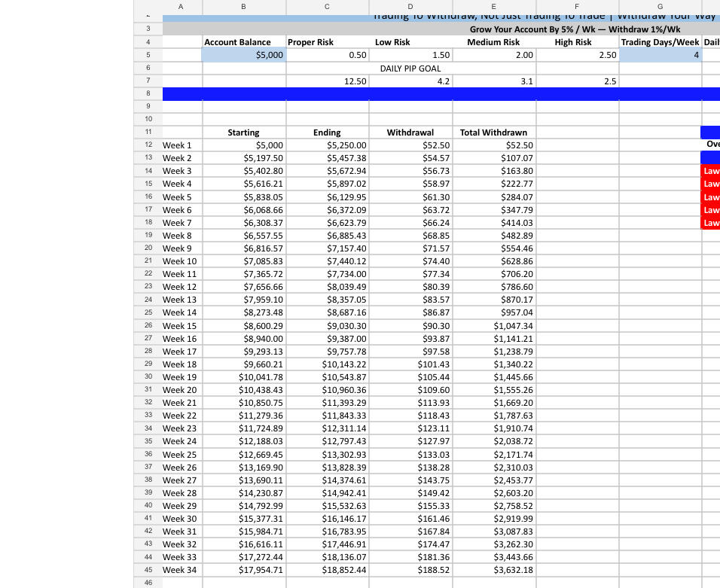Select the pip goal cell 4.2
The width and height of the screenshot is (720, 588).
coord(410,81)
